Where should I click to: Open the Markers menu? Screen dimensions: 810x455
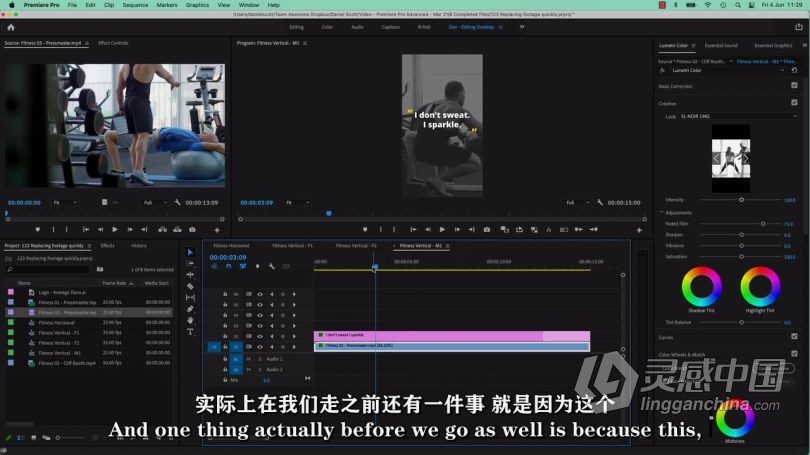(x=166, y=5)
